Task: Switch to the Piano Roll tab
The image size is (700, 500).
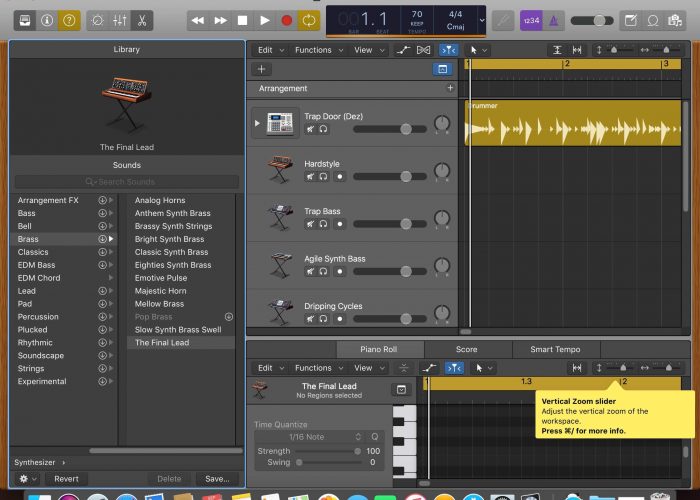Action: pos(379,350)
